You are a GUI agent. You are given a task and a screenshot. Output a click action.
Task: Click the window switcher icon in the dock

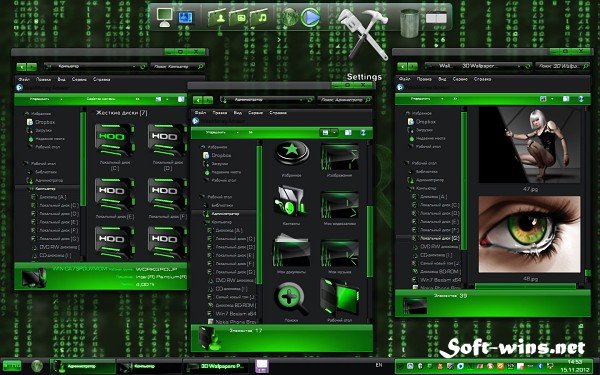point(436,18)
